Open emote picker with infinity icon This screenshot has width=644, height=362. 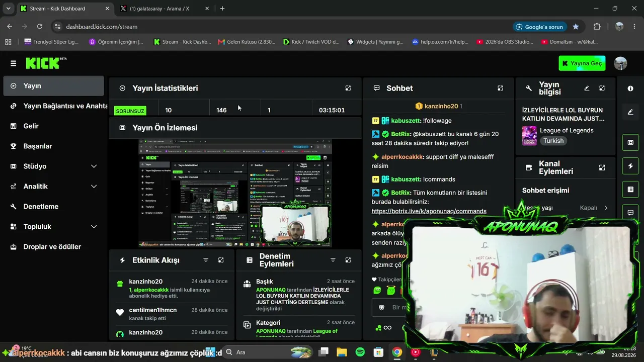coord(387,328)
